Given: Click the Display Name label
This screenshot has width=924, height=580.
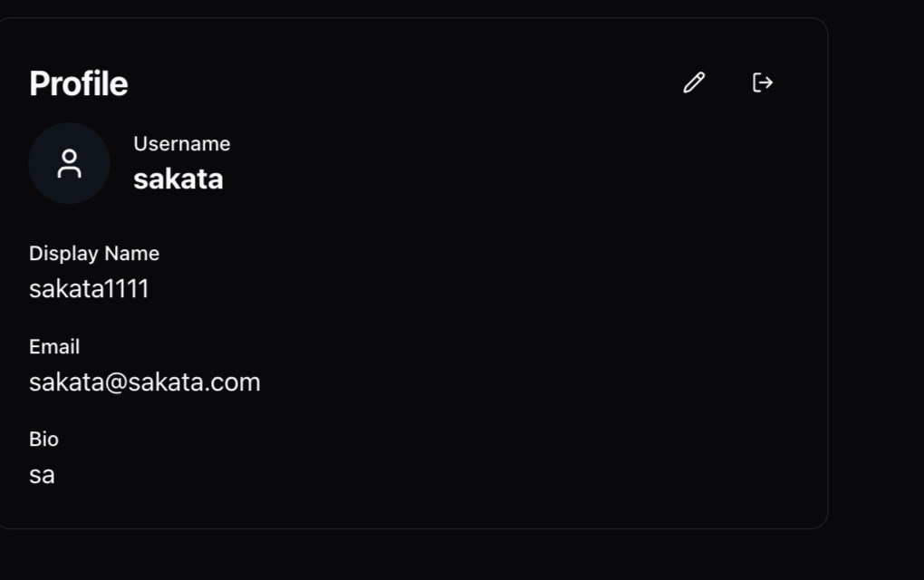Looking at the screenshot, I should [x=94, y=254].
